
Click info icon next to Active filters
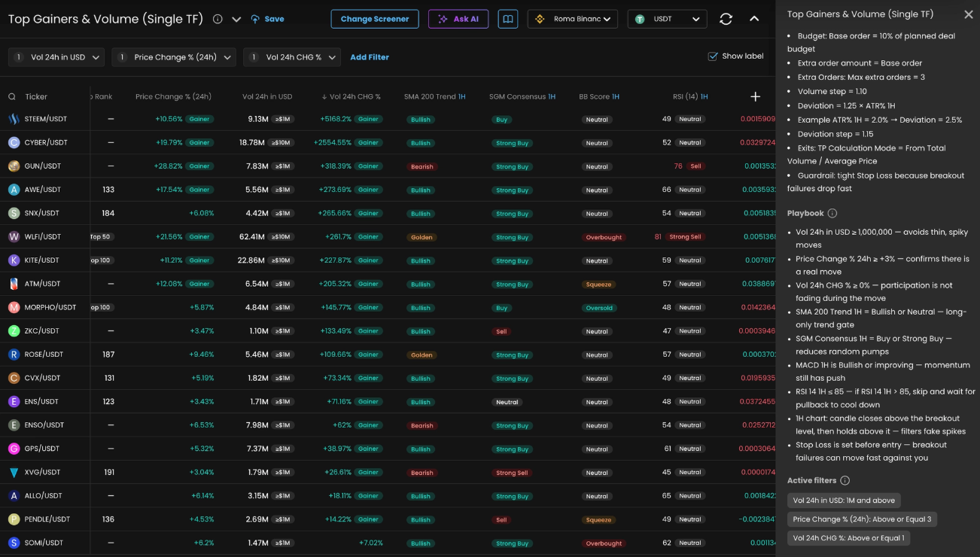(x=845, y=480)
